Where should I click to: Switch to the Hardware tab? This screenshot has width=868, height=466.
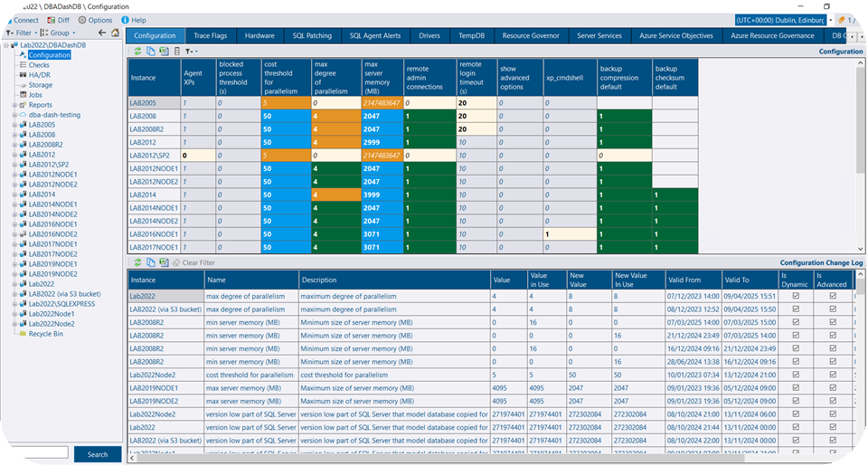259,35
